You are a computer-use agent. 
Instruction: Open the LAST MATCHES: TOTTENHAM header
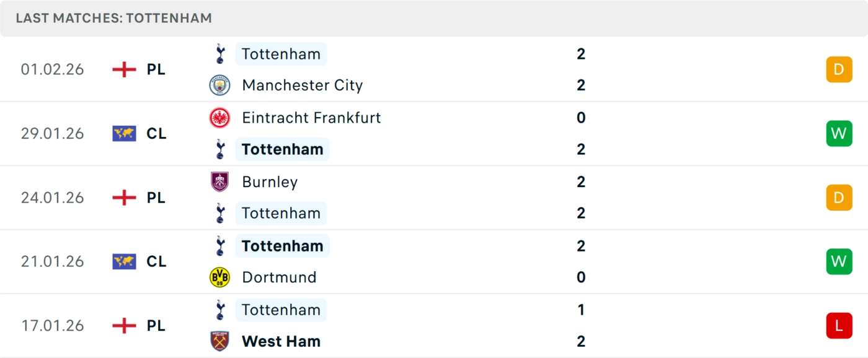tap(113, 18)
